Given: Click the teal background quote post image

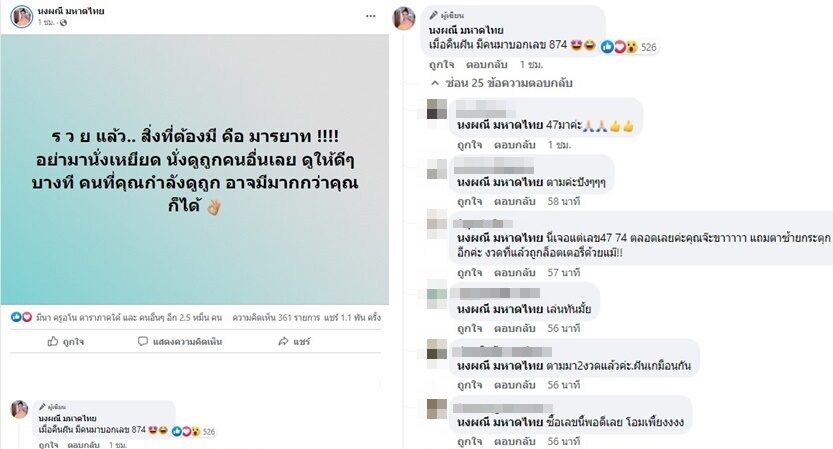Looking at the screenshot, I should pos(194,170).
